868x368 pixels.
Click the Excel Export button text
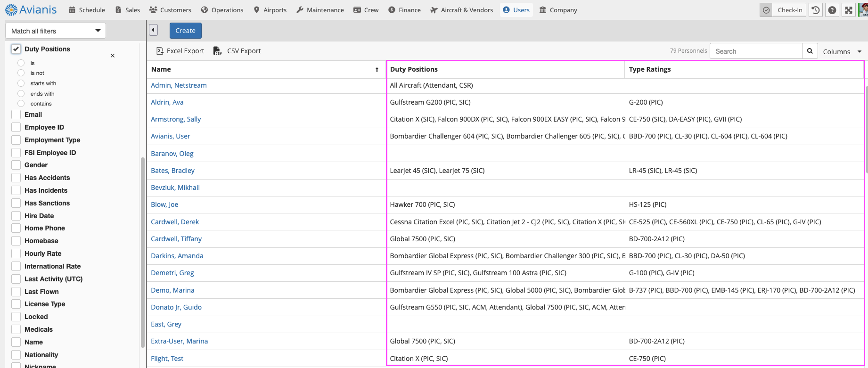click(186, 51)
